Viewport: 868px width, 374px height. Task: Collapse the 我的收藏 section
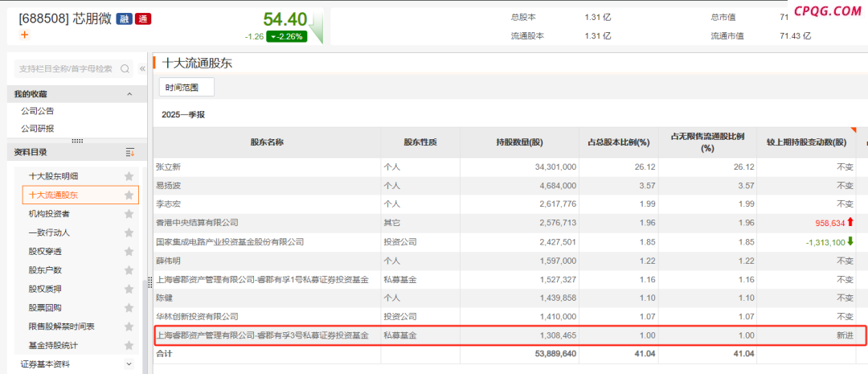(129, 94)
